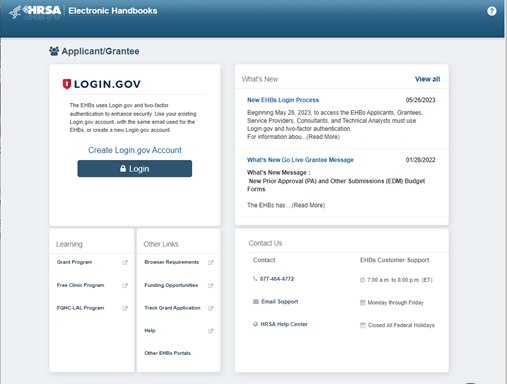The width and height of the screenshot is (507, 384).
Task: Click the external link icon beside Help
Action: coord(211,331)
